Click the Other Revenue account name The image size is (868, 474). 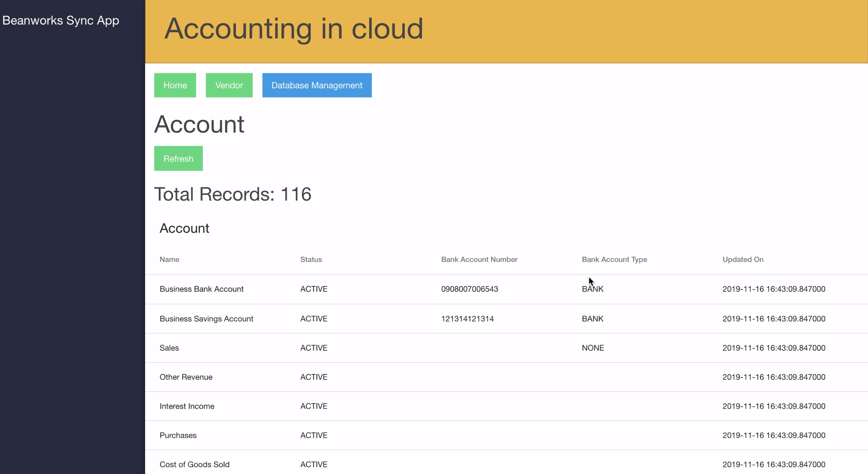coord(186,377)
